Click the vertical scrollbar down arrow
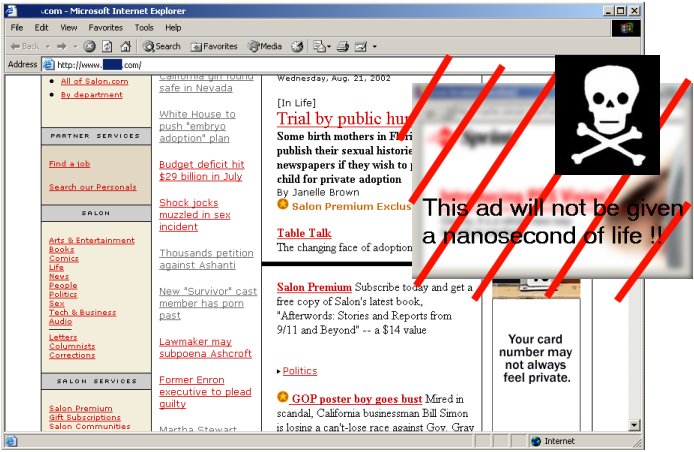Screen dimensions: 694x452 pyautogui.click(x=635, y=425)
